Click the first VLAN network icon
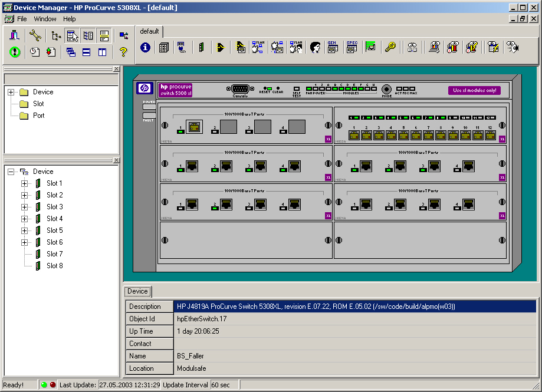 pyautogui.click(x=258, y=47)
